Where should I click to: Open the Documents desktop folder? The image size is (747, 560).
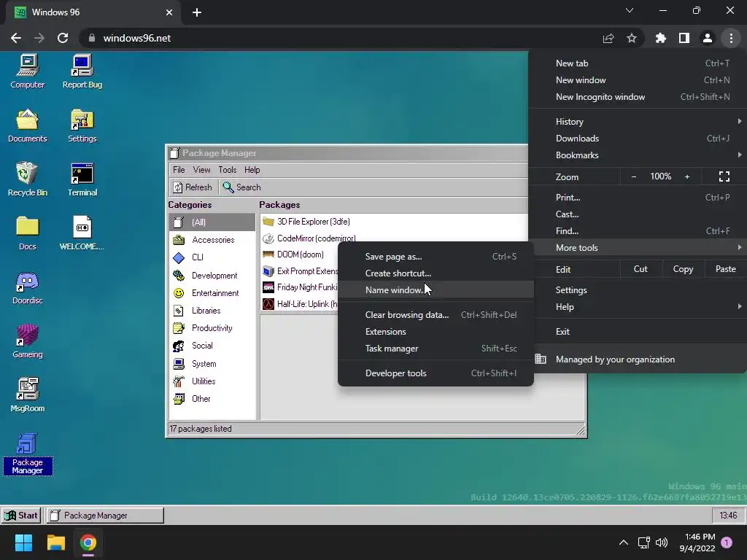[27, 125]
